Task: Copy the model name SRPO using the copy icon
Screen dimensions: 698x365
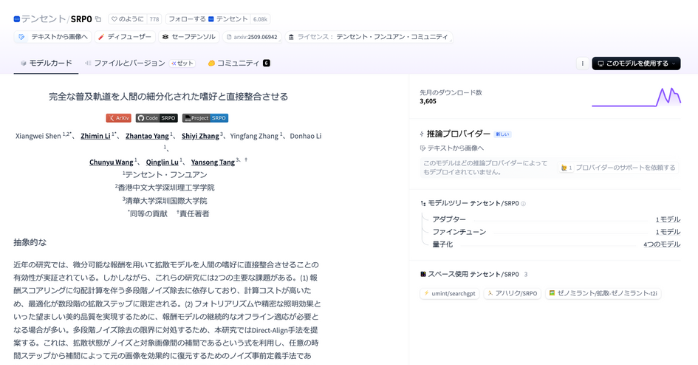Action: tap(98, 19)
